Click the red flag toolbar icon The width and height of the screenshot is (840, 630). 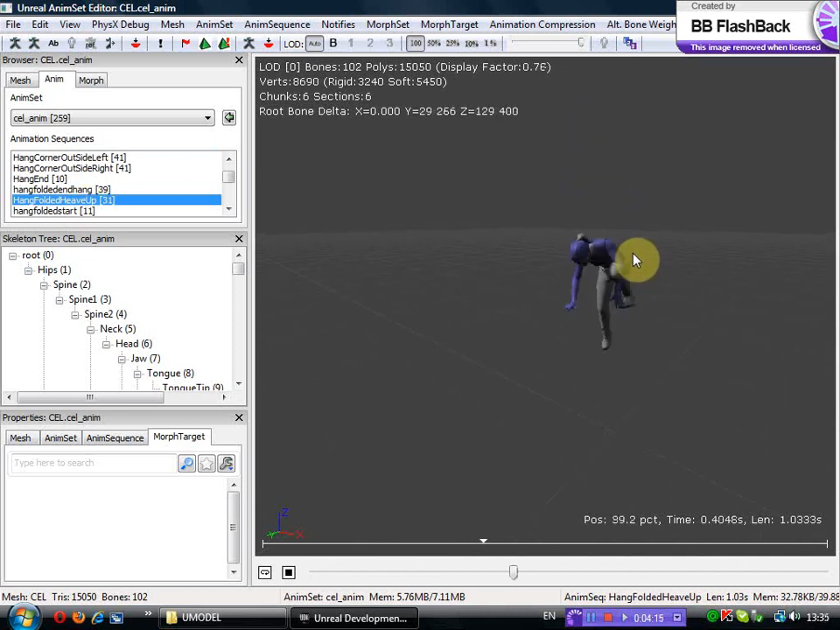click(x=185, y=43)
